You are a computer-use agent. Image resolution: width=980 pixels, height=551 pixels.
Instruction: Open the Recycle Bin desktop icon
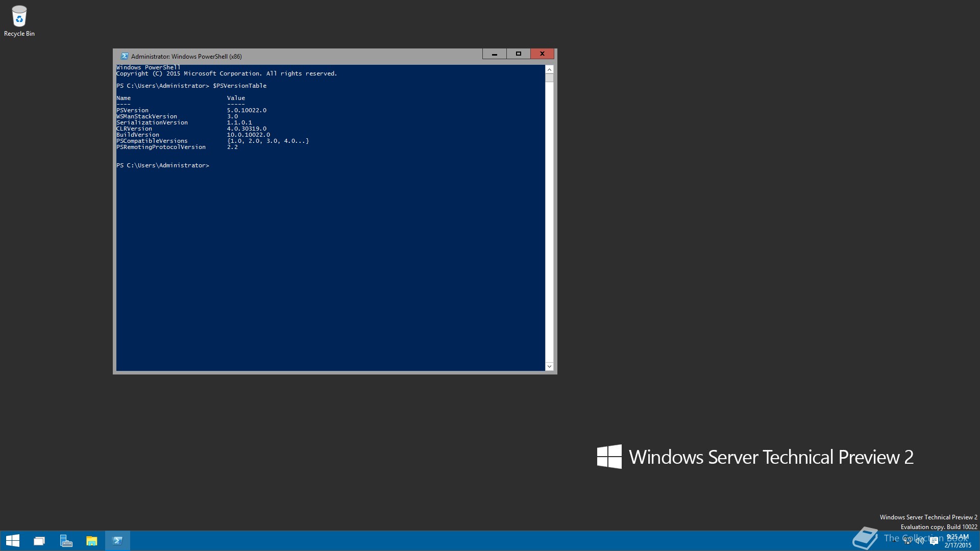pyautogui.click(x=19, y=21)
